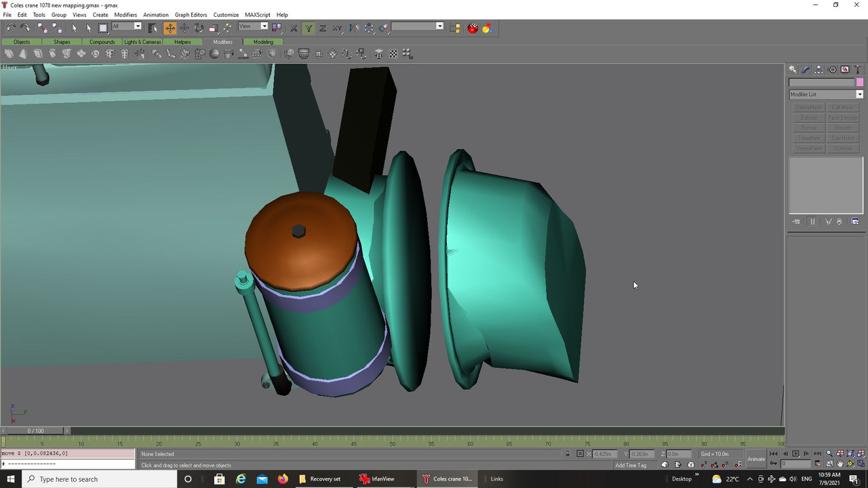This screenshot has width=868, height=488.
Task: Toggle XY plane constraint
Action: click(x=337, y=28)
